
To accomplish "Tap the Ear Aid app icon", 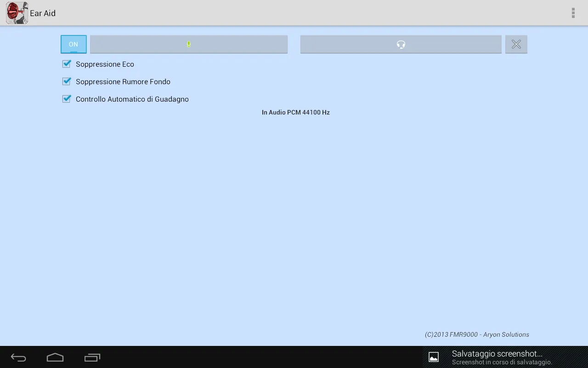I will (17, 13).
